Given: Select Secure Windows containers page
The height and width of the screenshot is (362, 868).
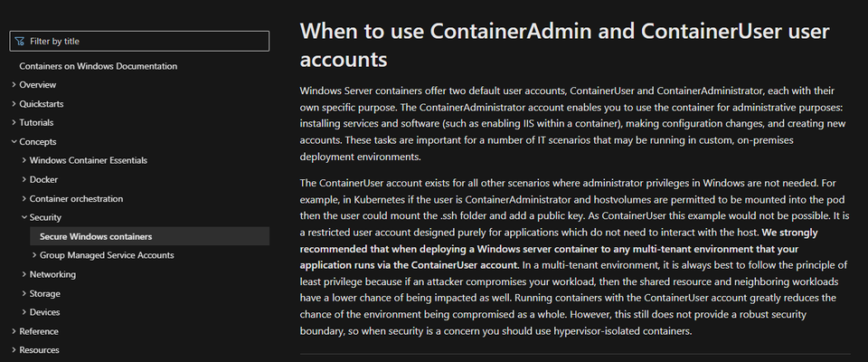Looking at the screenshot, I should pos(149,236).
